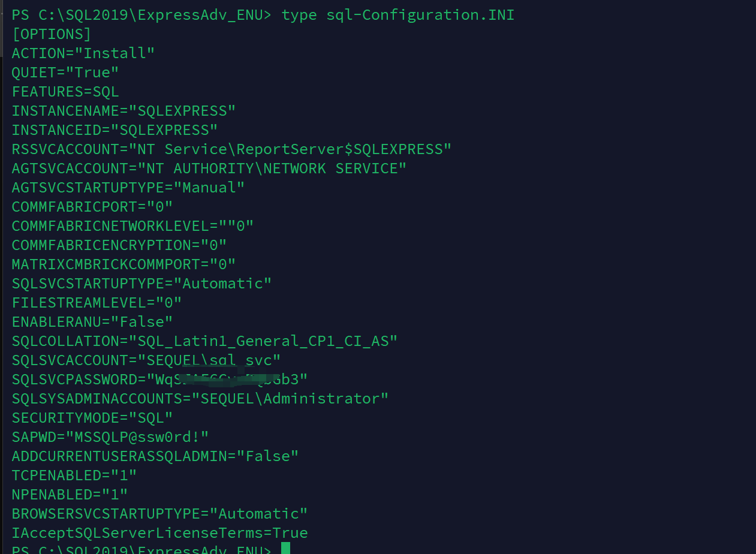This screenshot has height=554, width=756.
Task: Click the RSSVCACCOUNT ReportServer line
Action: pos(231,149)
